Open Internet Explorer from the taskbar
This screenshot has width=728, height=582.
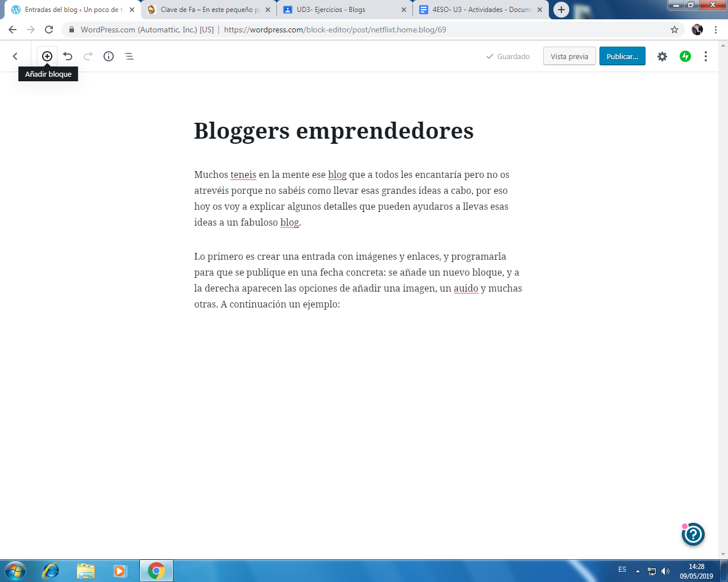51,571
